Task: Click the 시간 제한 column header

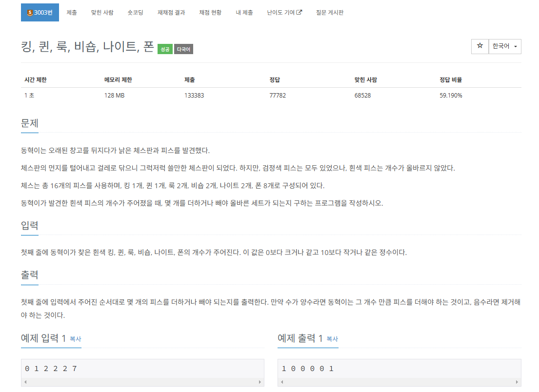Action: coord(36,79)
